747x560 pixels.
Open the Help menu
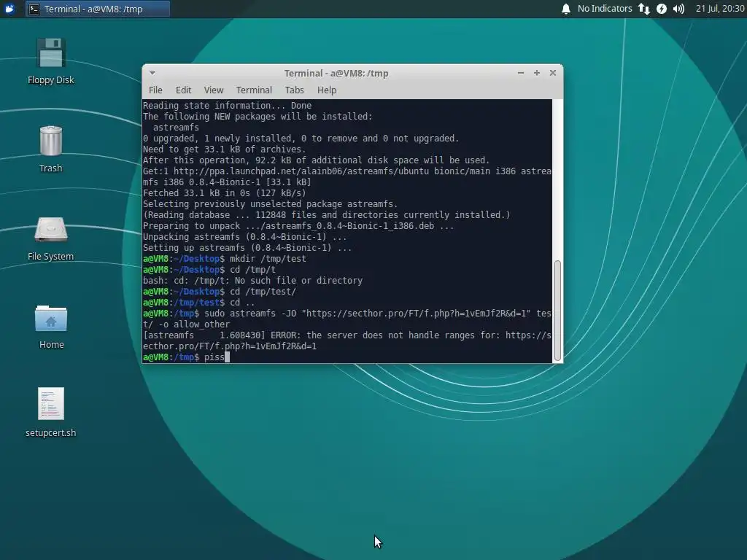(327, 90)
